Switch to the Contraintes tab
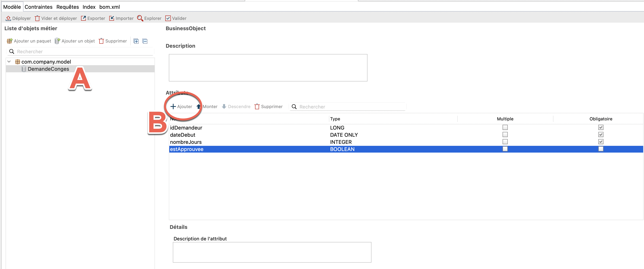644x269 pixels. click(39, 7)
